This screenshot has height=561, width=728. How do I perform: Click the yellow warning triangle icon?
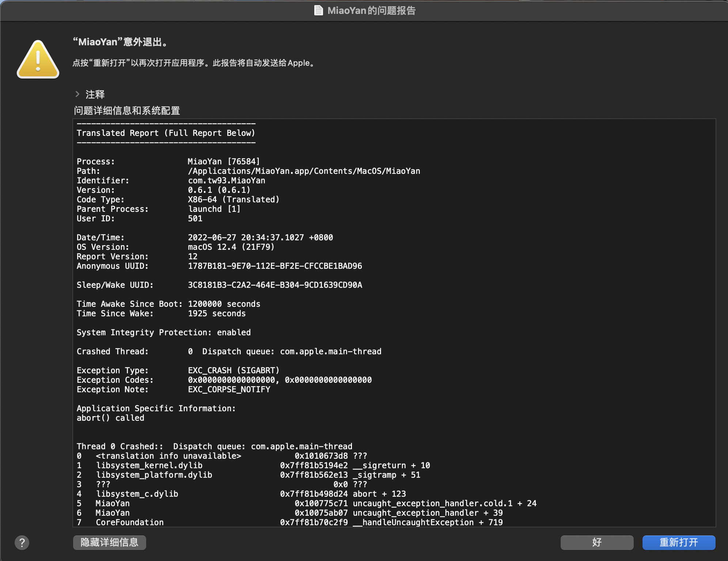point(38,59)
